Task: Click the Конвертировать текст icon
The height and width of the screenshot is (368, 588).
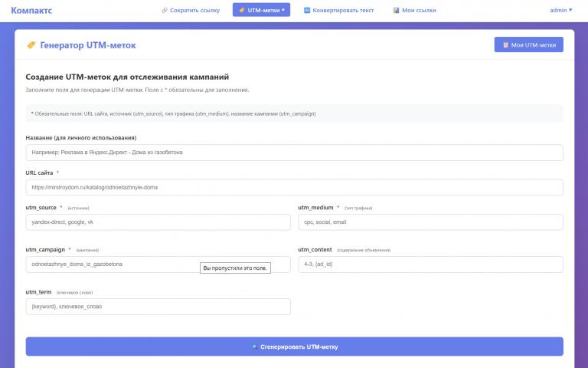Action: tap(307, 11)
